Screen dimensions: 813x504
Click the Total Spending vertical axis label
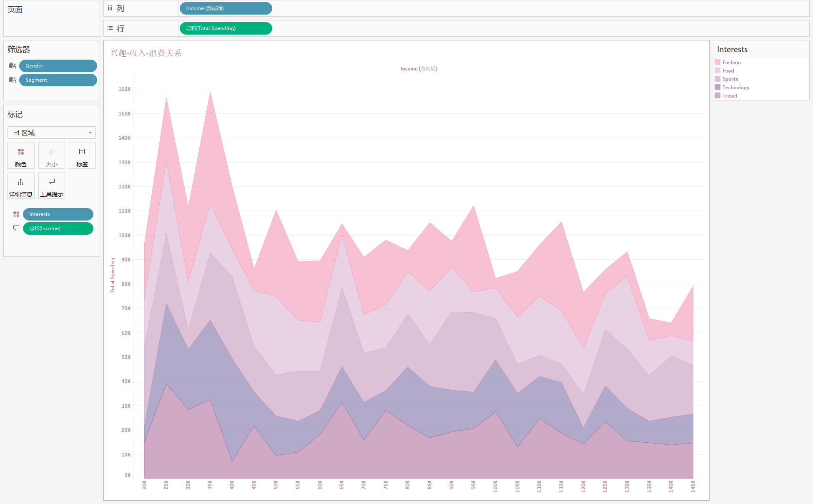[113, 275]
